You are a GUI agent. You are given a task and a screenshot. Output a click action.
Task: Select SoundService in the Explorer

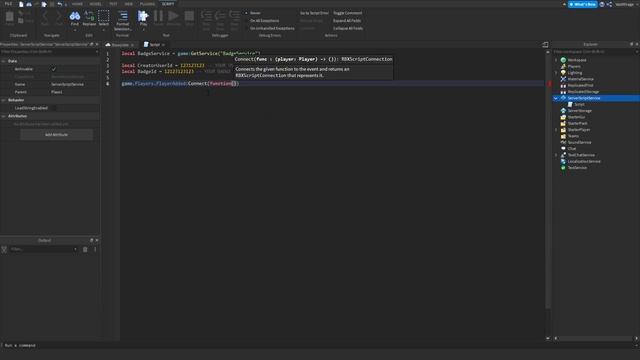[x=579, y=142]
